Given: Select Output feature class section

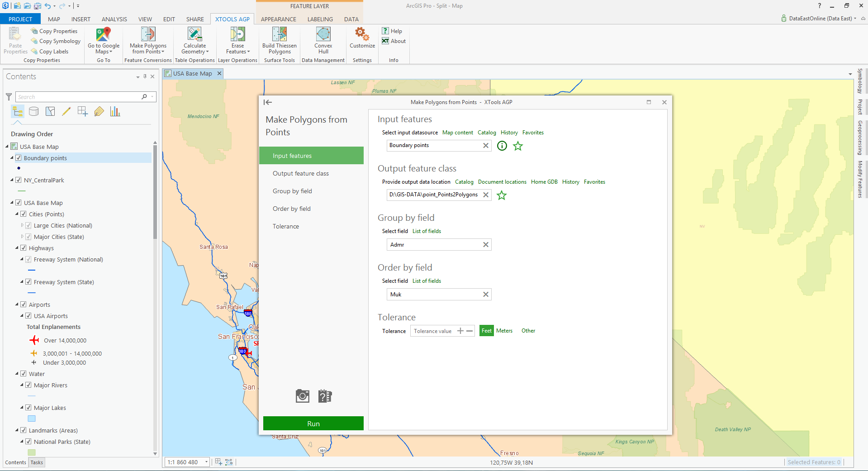Looking at the screenshot, I should (311, 173).
